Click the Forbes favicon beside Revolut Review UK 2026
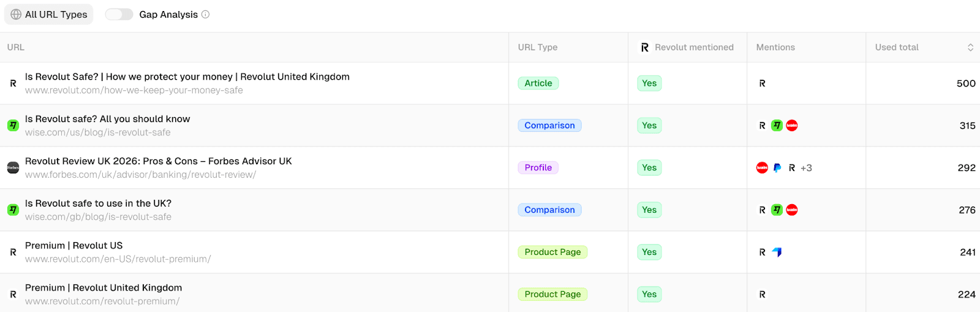 [x=13, y=168]
